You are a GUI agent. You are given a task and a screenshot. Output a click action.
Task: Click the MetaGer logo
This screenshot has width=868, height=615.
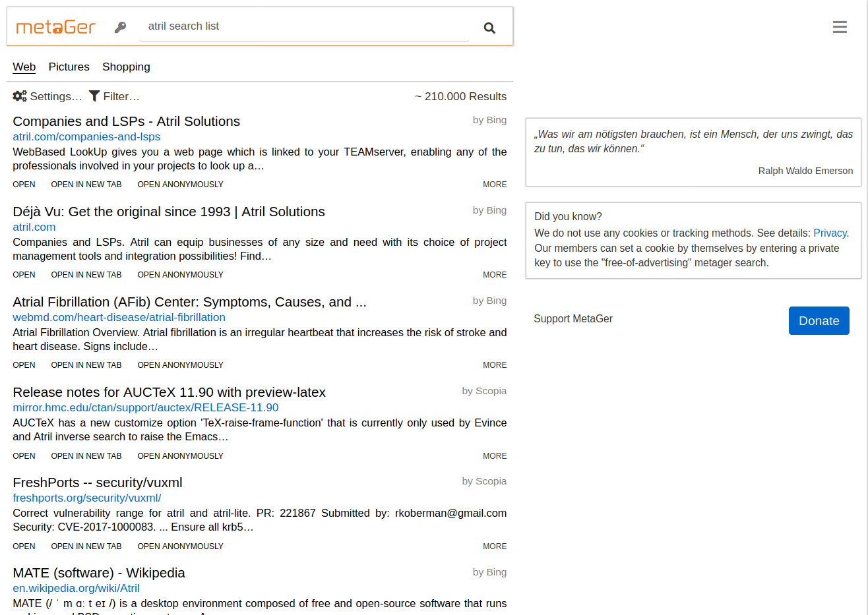tap(56, 27)
